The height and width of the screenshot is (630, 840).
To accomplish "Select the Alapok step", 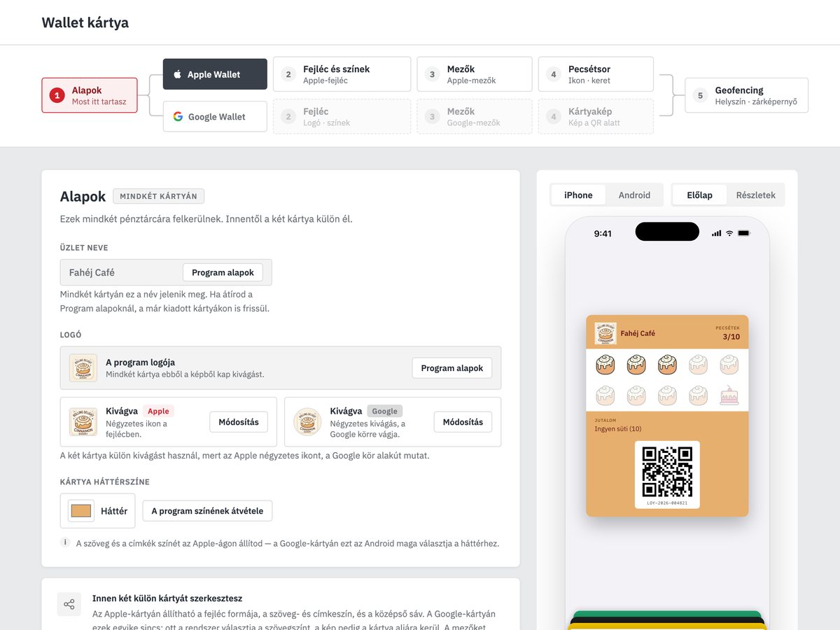I will click(x=90, y=95).
